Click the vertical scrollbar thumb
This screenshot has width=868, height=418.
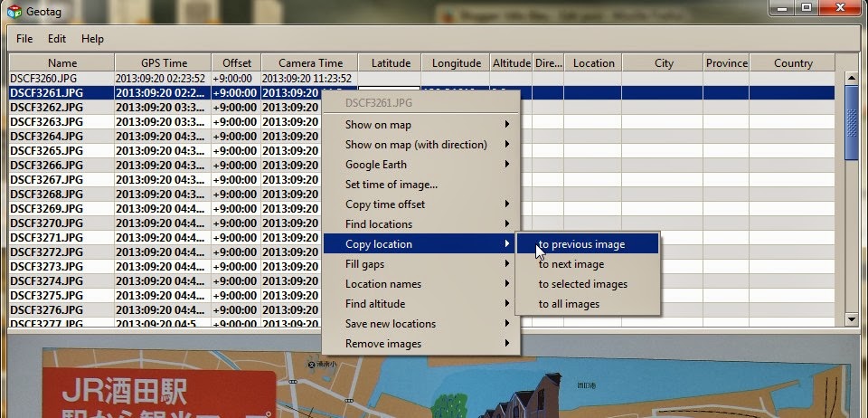852,123
